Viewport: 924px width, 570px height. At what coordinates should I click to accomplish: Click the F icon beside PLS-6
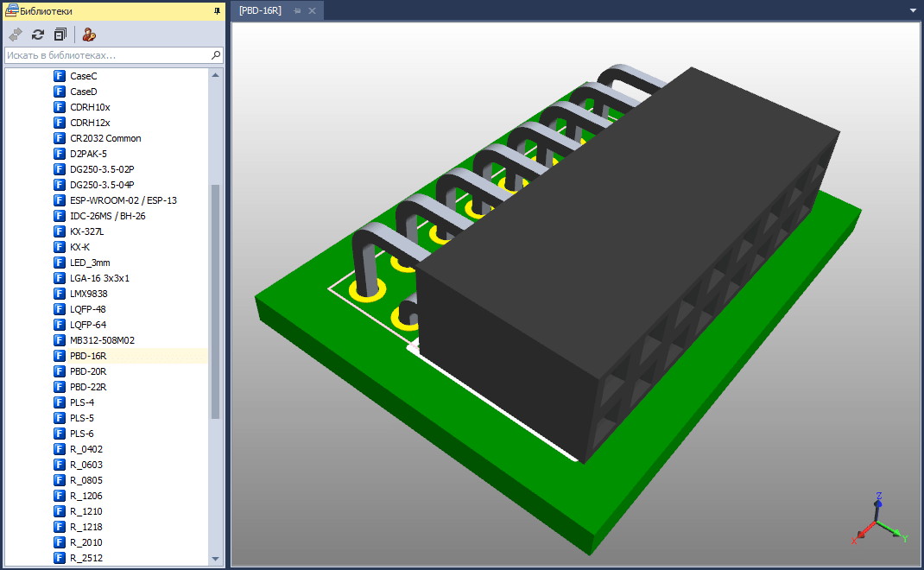coord(59,434)
